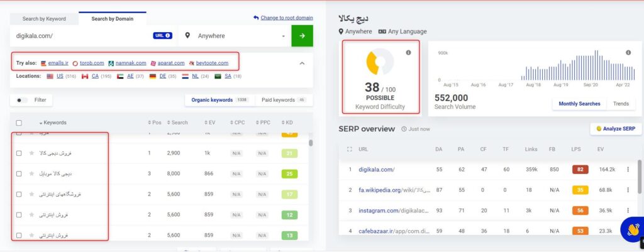Image resolution: width=644 pixels, height=252 pixels.
Task: Star the 8,000 search volume keyword
Action: point(31,173)
